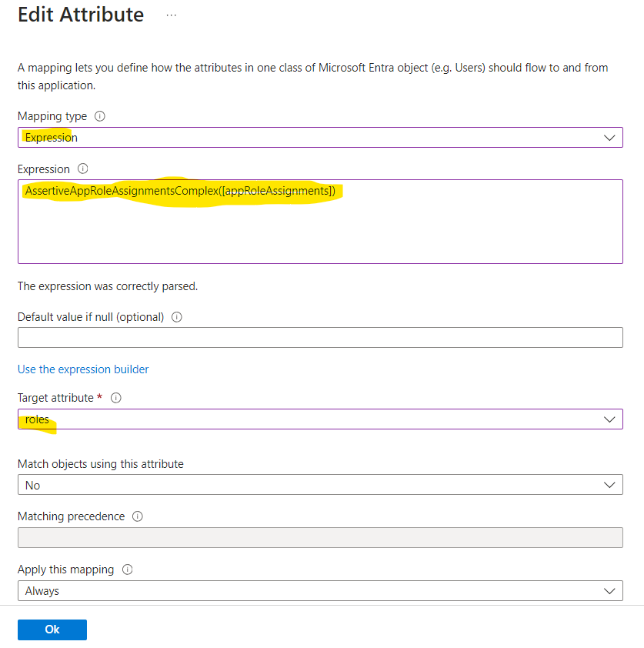Click the Mapping type info icon
The image size is (644, 648).
pos(99,116)
